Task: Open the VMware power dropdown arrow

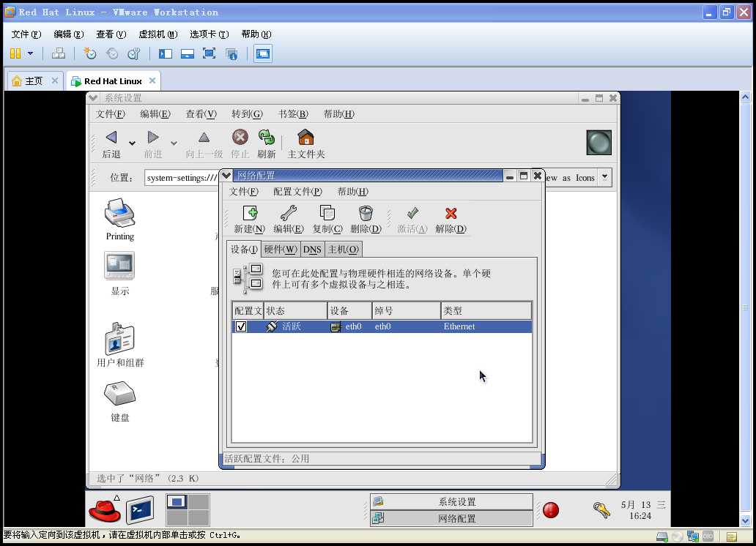Action: click(30, 53)
